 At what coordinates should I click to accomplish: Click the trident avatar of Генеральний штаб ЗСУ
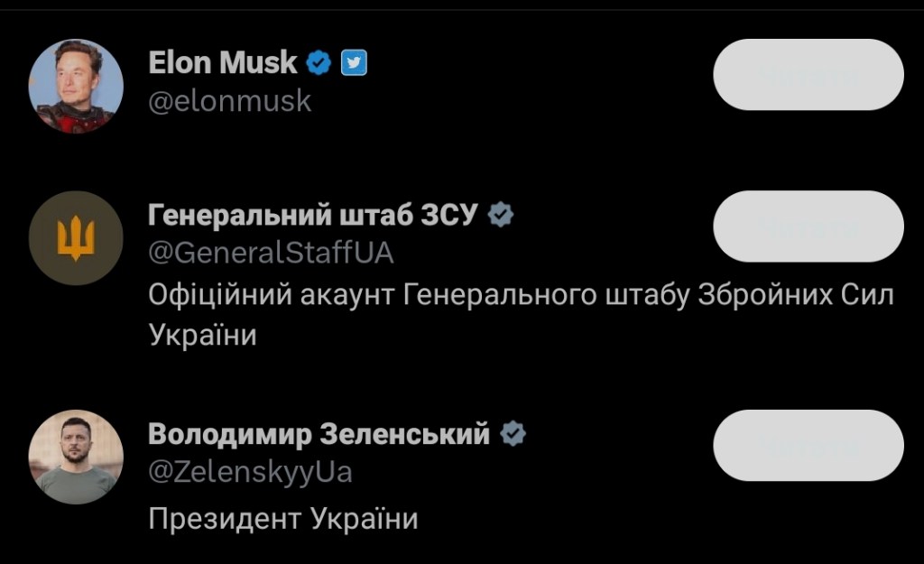(76, 238)
